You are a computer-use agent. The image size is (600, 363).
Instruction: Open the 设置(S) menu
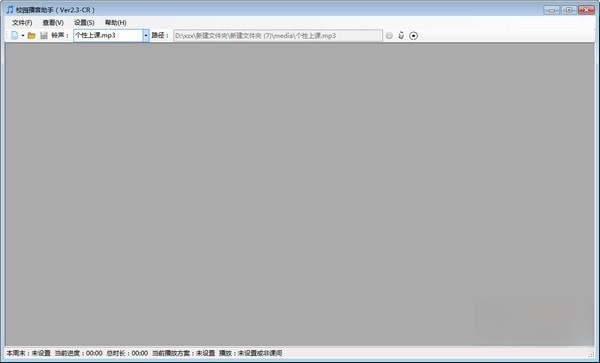84,23
